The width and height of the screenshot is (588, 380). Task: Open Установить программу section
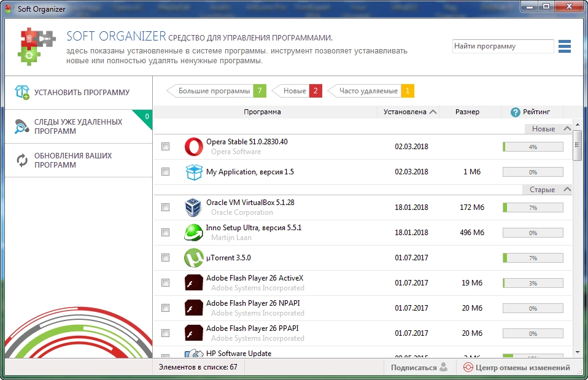(79, 93)
